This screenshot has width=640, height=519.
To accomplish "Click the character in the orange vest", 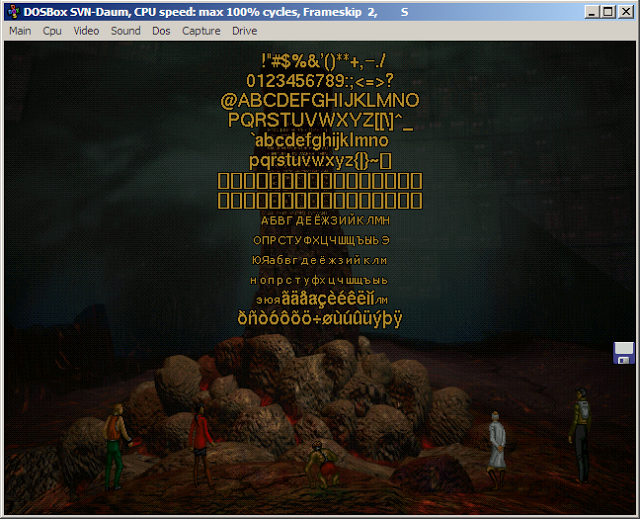I will point(116,446).
